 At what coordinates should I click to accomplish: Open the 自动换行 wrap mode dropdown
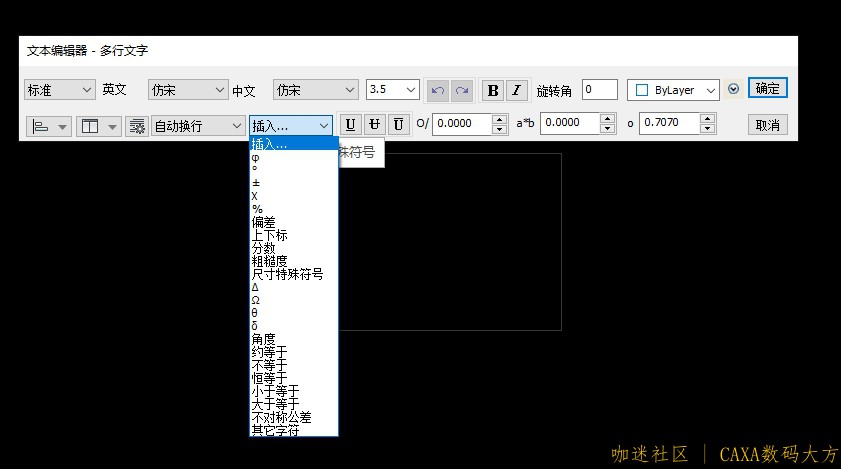(196, 126)
